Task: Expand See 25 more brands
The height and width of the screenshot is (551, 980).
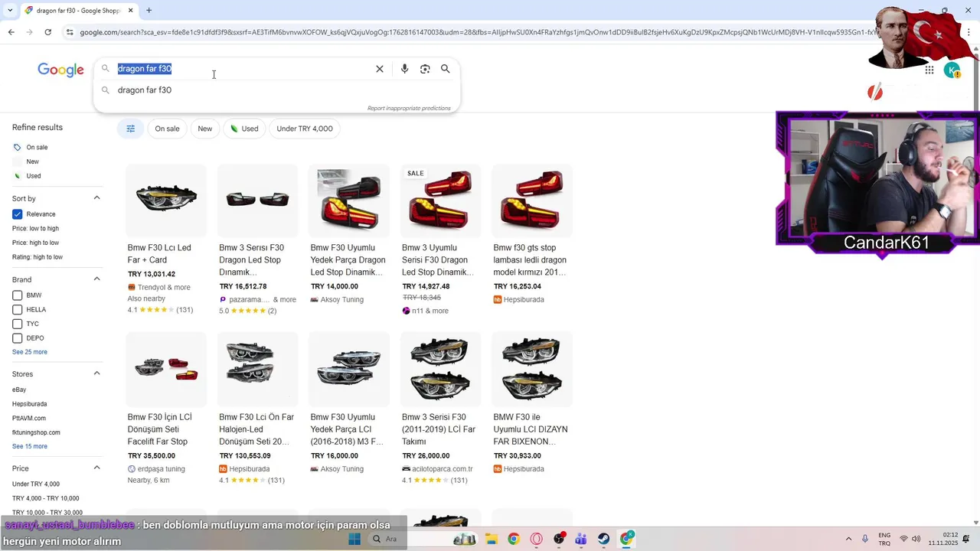Action: pyautogui.click(x=30, y=352)
